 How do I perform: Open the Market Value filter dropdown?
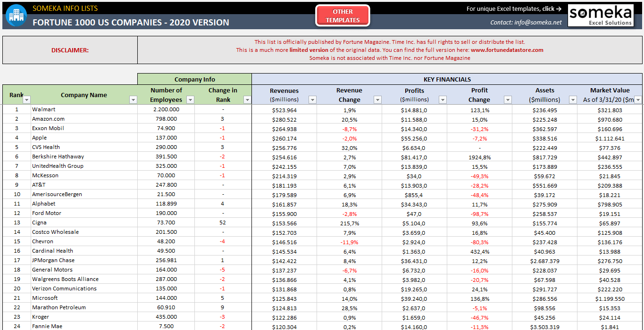pyautogui.click(x=637, y=99)
